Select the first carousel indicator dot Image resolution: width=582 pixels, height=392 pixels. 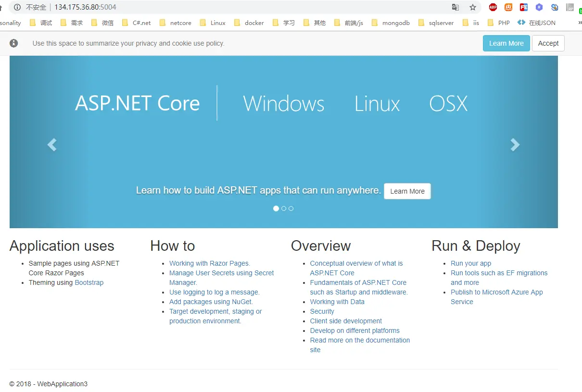coord(276,208)
